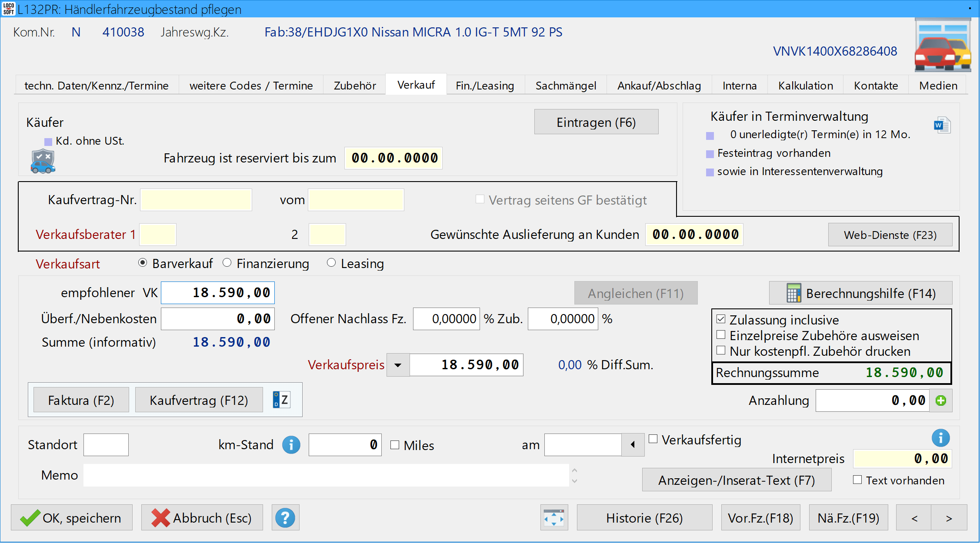980x543 pixels.
Task: Click the window arrows icon beside Historie
Action: click(554, 518)
